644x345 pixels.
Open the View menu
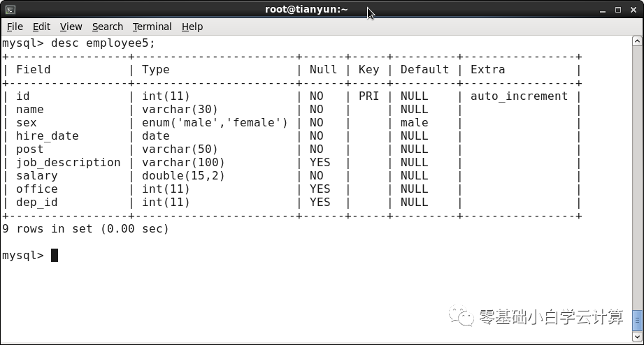71,27
